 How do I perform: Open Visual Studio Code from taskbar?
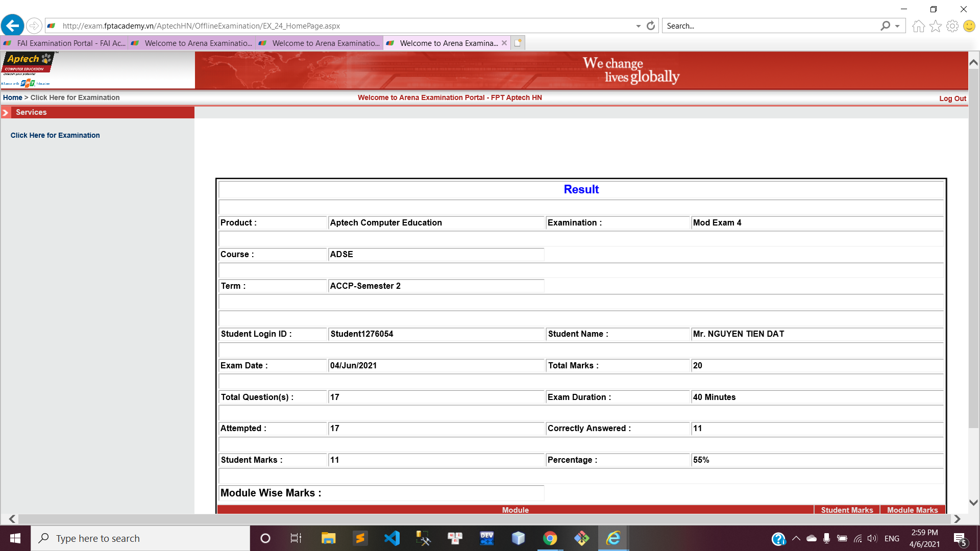point(392,538)
